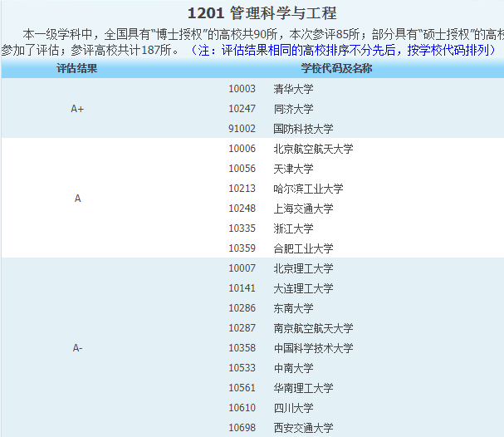
Task: Select 清华大学 in the list
Action: [293, 89]
